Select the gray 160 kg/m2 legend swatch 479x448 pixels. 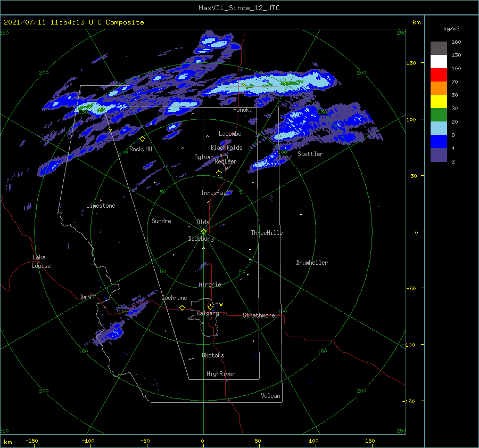point(439,48)
